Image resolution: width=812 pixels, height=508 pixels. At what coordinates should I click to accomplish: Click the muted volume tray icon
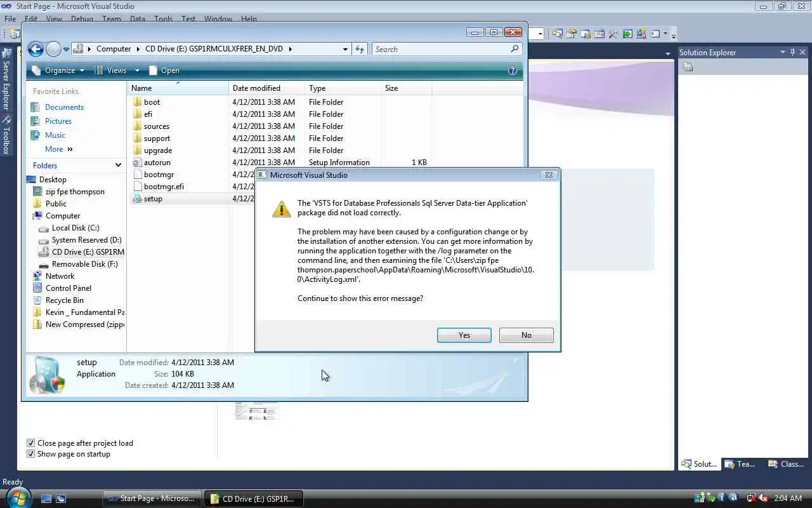point(763,498)
